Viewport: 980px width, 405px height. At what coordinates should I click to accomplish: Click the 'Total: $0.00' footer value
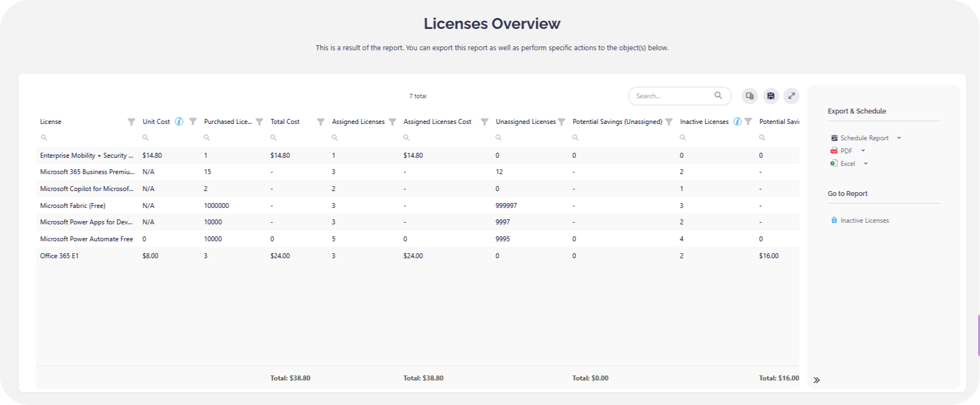(x=590, y=378)
